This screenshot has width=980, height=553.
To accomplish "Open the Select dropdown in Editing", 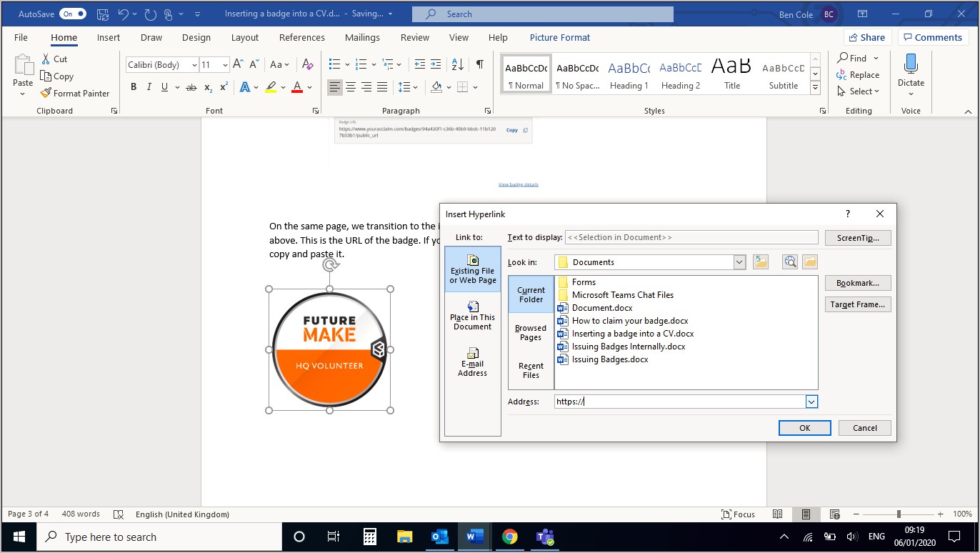I will (x=859, y=91).
